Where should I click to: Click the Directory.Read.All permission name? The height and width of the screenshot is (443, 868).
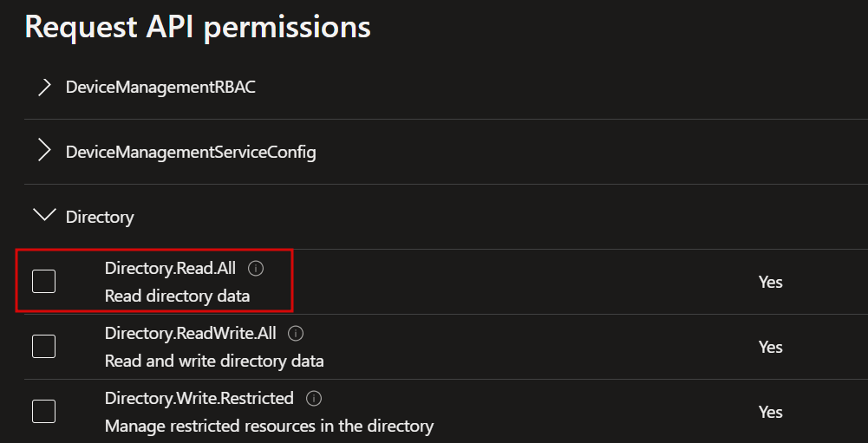click(x=170, y=269)
